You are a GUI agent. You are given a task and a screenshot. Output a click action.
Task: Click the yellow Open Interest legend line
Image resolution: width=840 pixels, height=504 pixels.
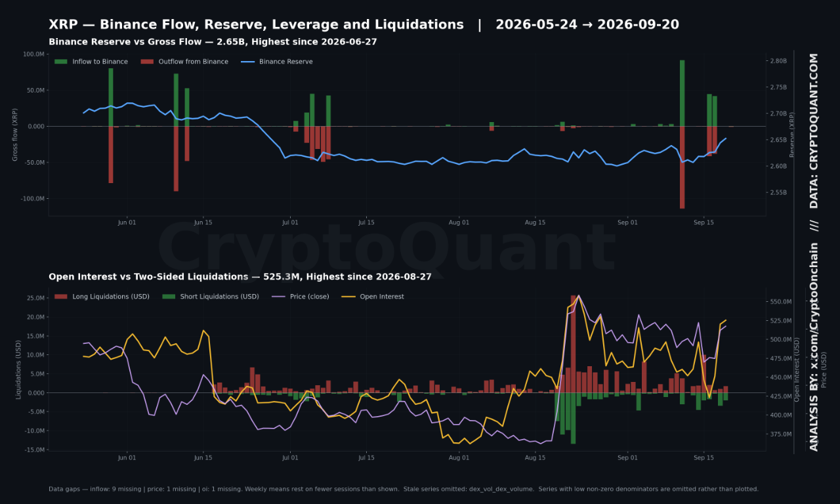point(348,297)
